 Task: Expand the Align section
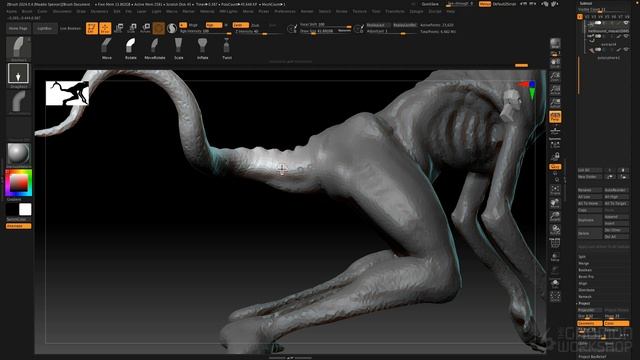[x=582, y=283]
